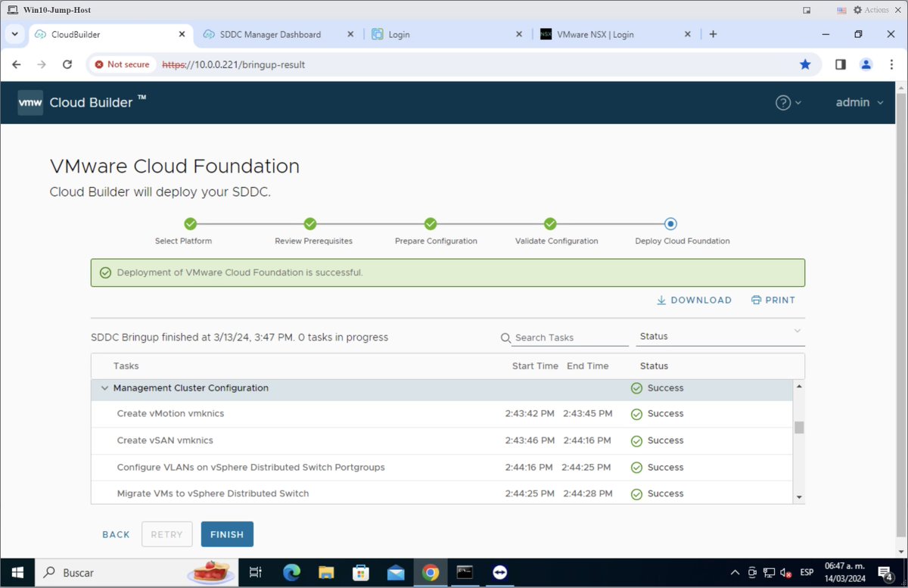The width and height of the screenshot is (908, 588).
Task: Collapse the Management Cluster Configuration group
Action: click(x=105, y=388)
